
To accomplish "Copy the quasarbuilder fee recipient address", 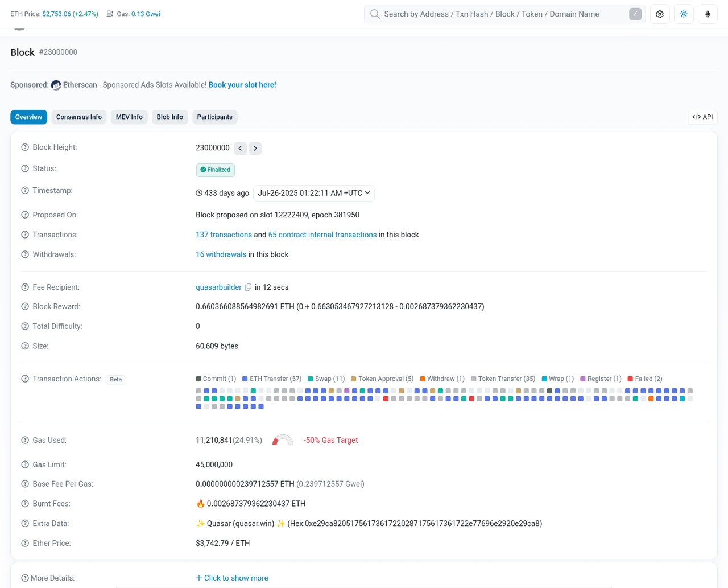I will (248, 287).
